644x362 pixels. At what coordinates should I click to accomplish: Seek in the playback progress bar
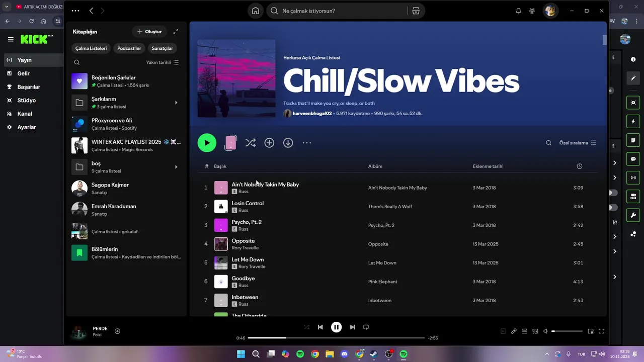coord(336,338)
